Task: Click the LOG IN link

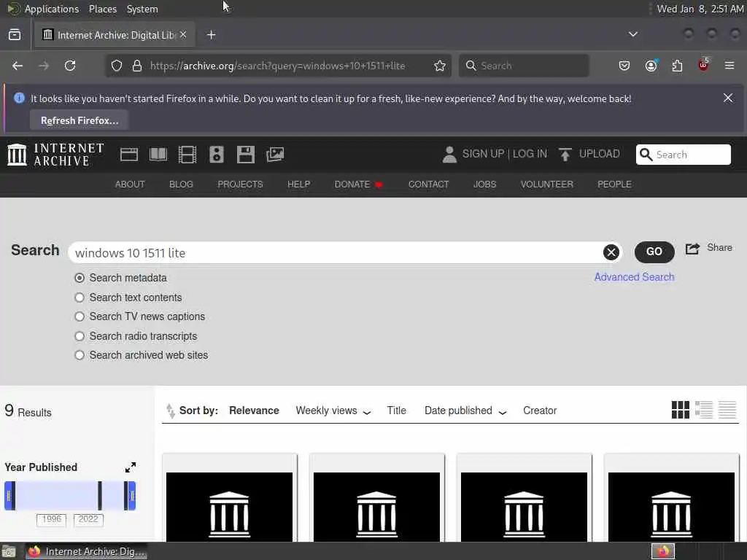Action: pos(530,154)
